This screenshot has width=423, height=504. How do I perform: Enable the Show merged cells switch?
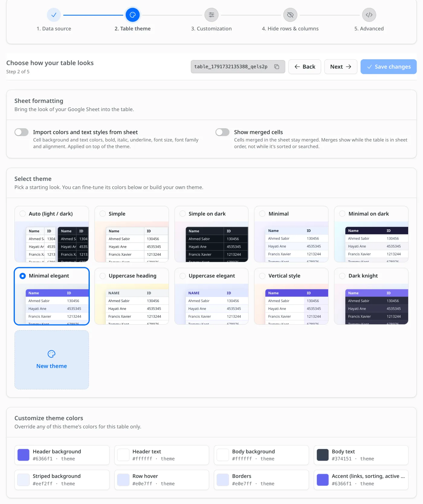pos(222,132)
